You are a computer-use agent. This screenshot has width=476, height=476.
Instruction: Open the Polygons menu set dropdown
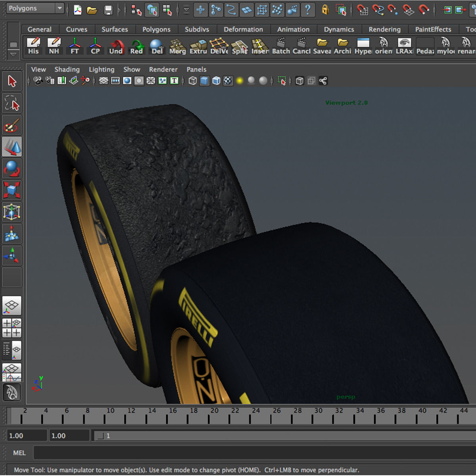(35, 8)
